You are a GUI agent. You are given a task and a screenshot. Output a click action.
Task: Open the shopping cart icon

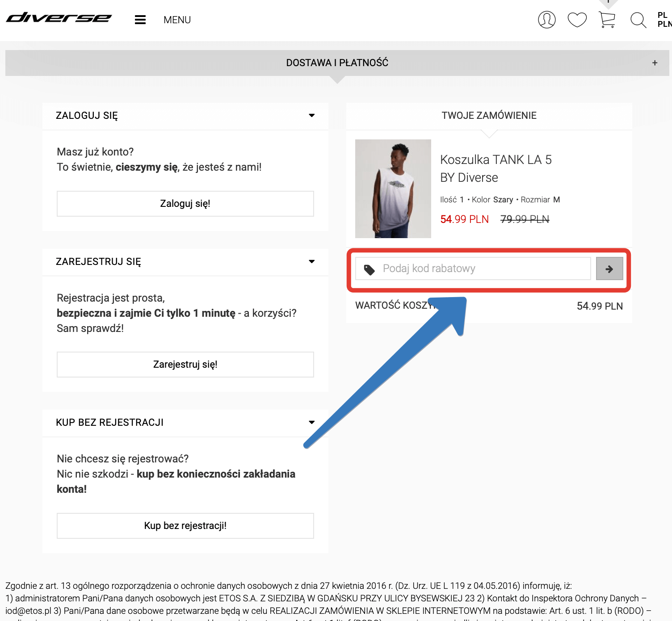pyautogui.click(x=607, y=20)
